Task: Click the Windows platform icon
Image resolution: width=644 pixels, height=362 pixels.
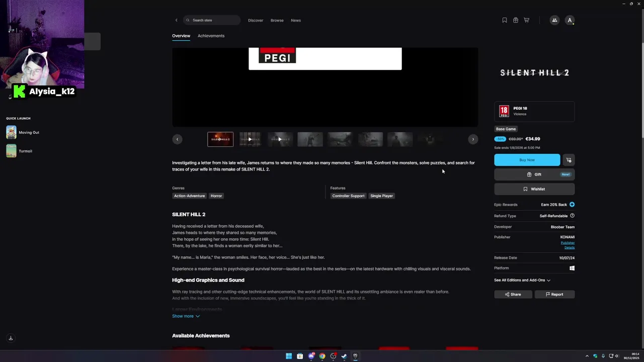Action: point(572,268)
